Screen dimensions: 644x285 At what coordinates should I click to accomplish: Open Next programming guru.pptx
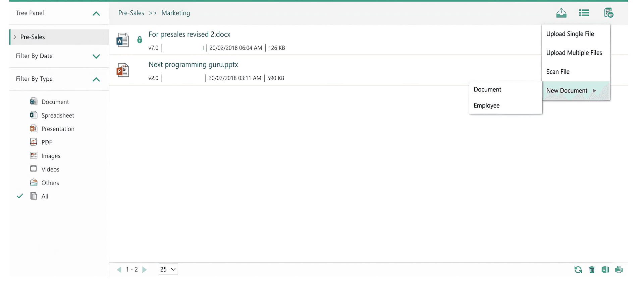193,65
